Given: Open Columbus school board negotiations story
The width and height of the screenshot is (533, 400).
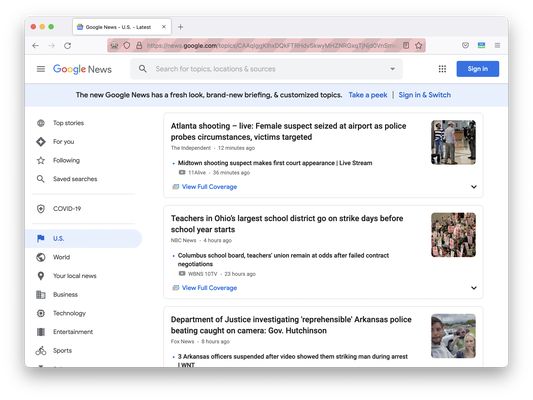Looking at the screenshot, I should [x=283, y=260].
